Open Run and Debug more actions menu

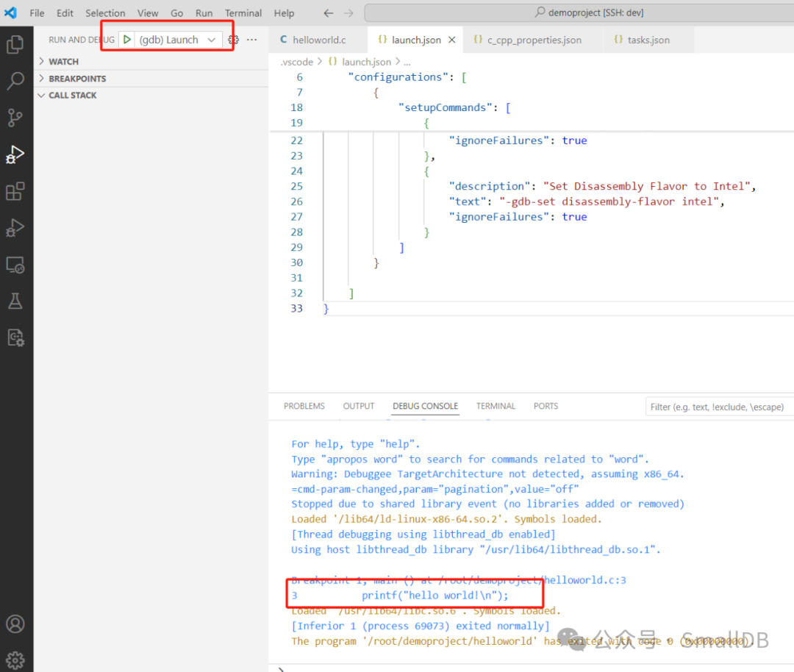point(251,40)
